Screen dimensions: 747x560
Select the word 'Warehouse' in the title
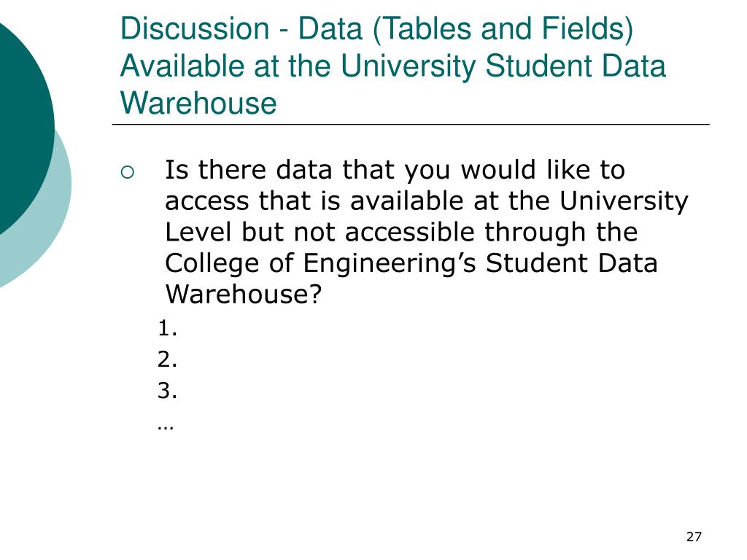coord(198,103)
